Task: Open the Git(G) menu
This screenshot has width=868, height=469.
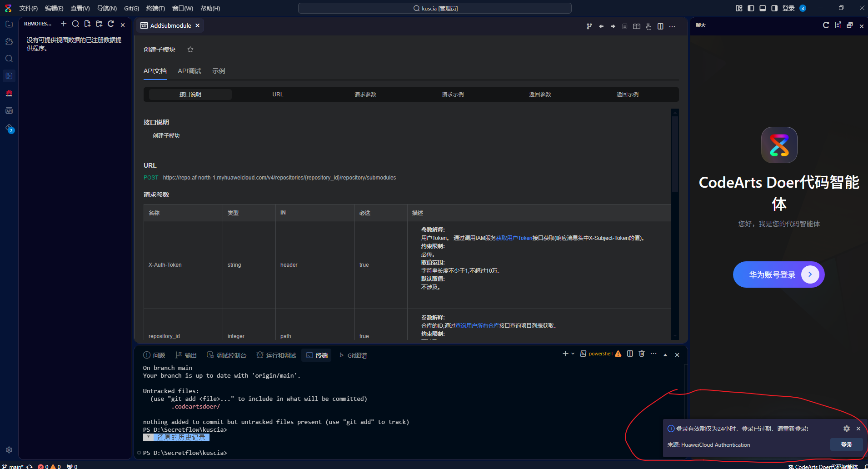Action: tap(132, 8)
